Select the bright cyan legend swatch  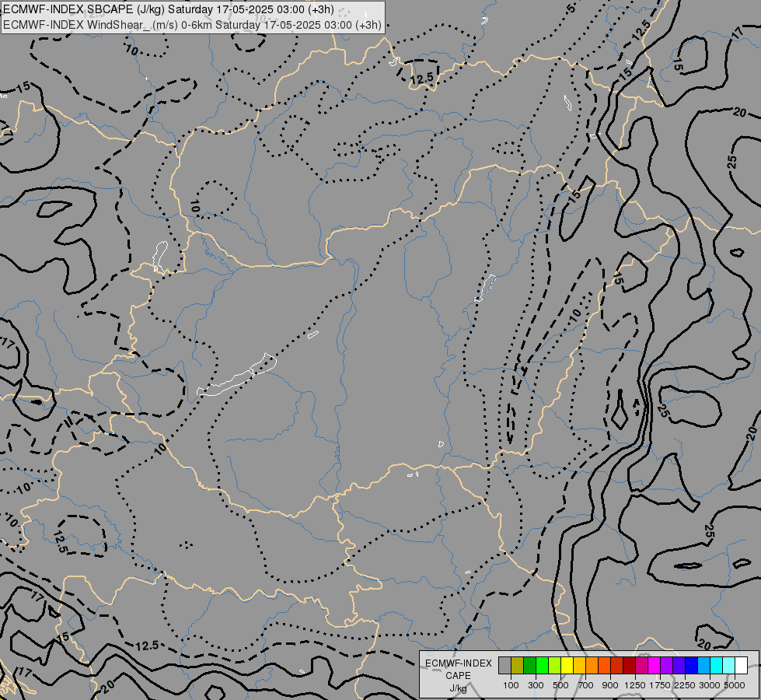tap(716, 666)
